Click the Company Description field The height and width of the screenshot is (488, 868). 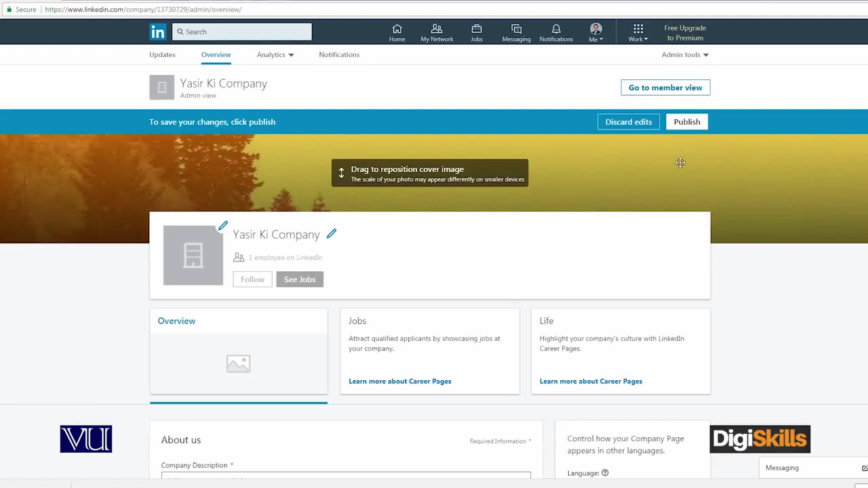346,476
